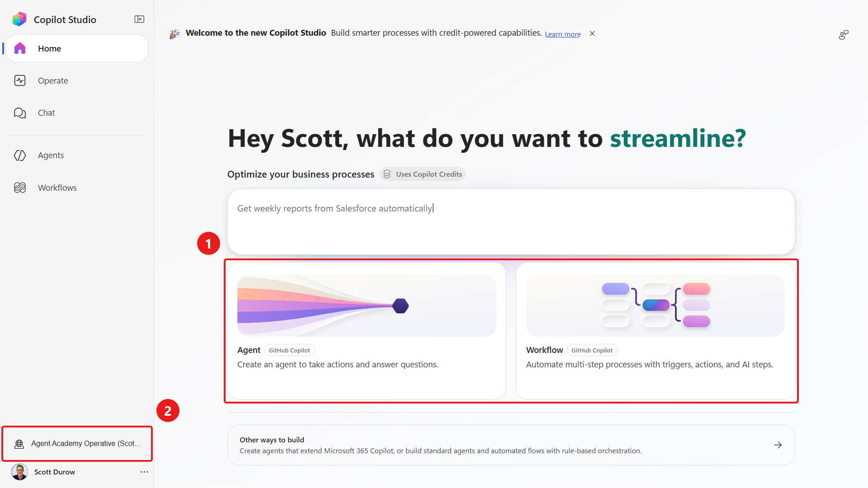Click the Other ways to build arrow
Viewport: 868px width, 488px height.
[778, 445]
